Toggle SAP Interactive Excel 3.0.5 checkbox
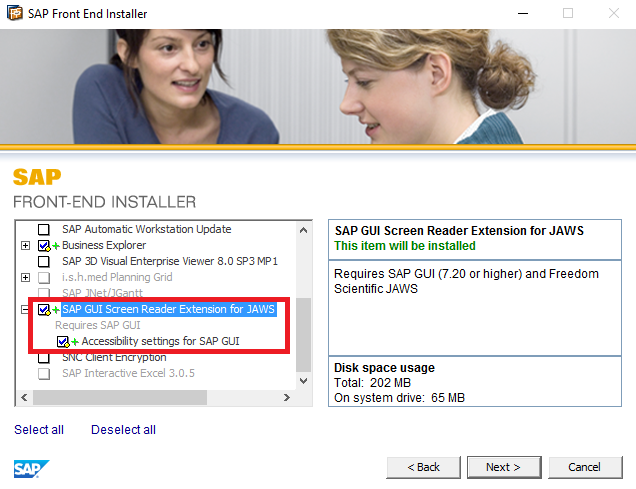Image resolution: width=636 pixels, height=489 pixels. click(44, 373)
